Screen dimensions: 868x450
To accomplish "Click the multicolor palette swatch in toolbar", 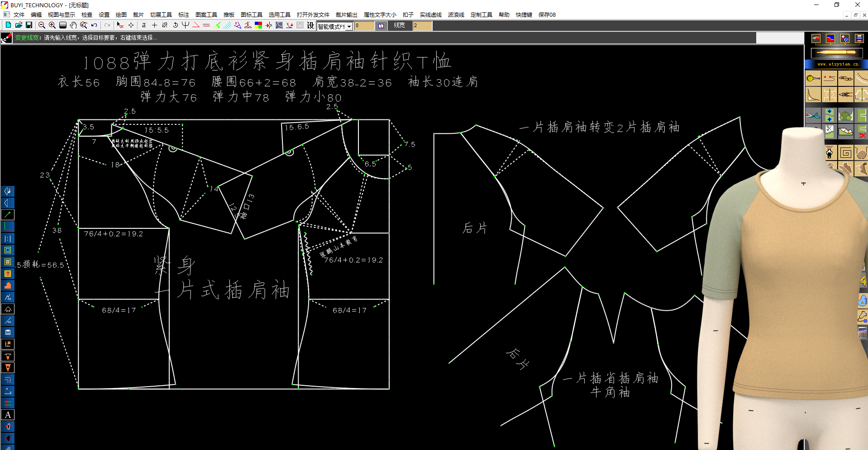I will (x=258, y=25).
